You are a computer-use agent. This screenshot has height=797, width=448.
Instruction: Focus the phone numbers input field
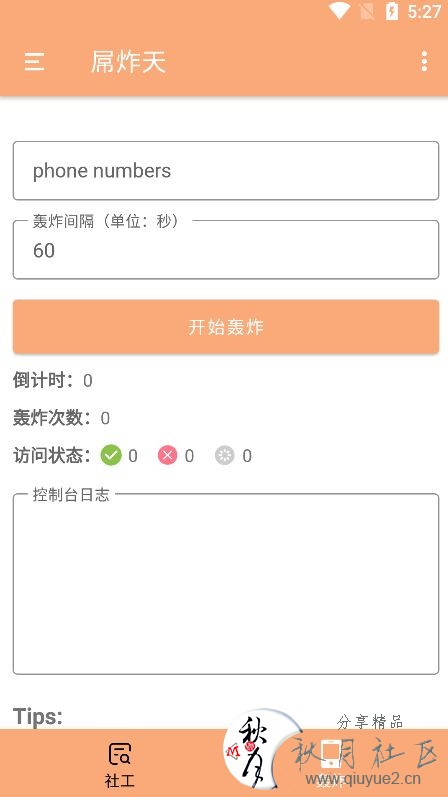pyautogui.click(x=226, y=171)
